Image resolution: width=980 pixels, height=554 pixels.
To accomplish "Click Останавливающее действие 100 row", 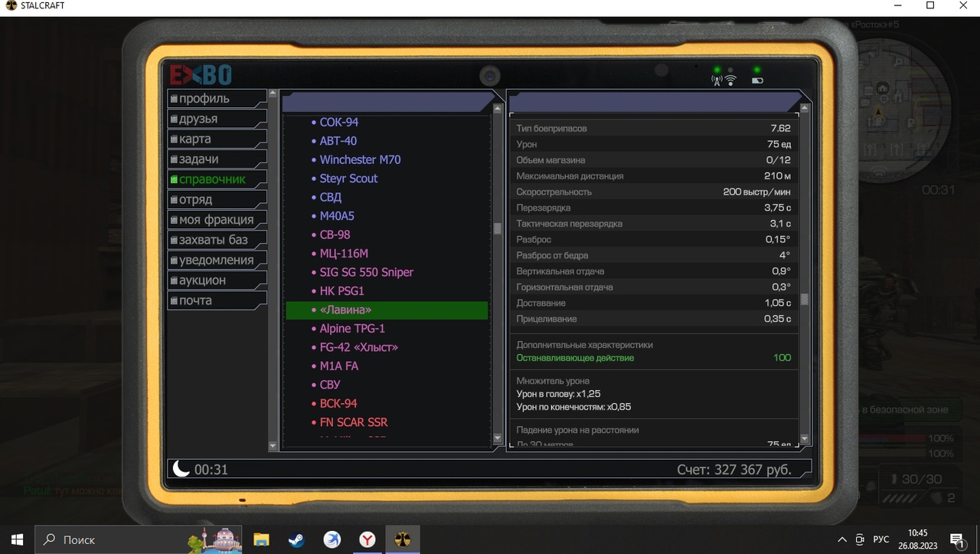I will pos(654,358).
